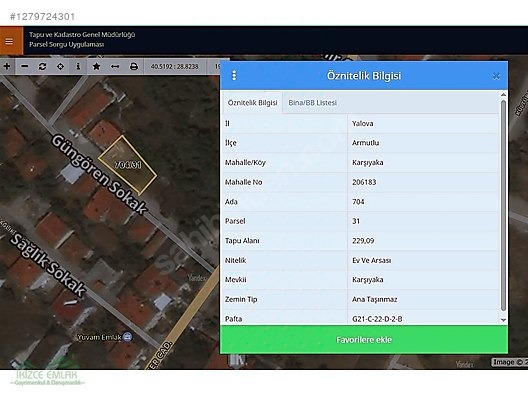
Task: Activate the locate position crosshair tool
Action: [60, 66]
